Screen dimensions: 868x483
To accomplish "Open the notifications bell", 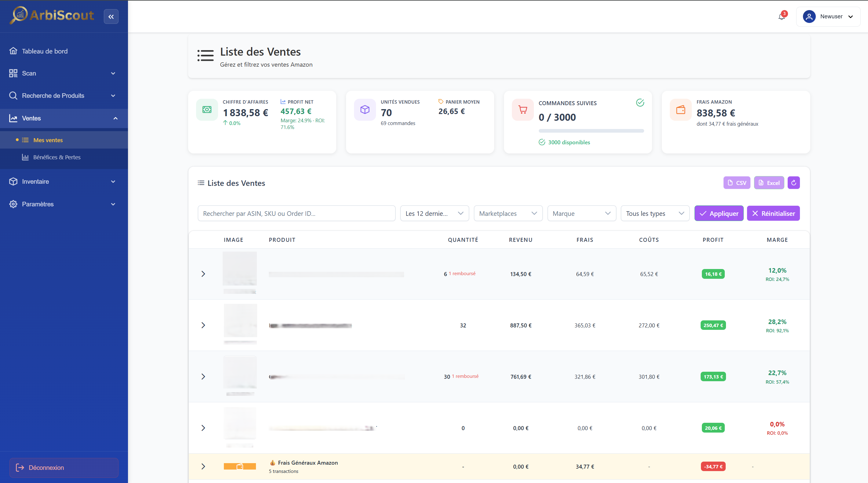I will pyautogui.click(x=781, y=17).
